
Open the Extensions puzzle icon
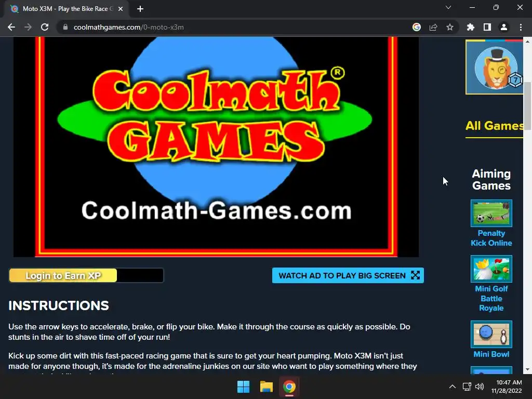pyautogui.click(x=471, y=27)
